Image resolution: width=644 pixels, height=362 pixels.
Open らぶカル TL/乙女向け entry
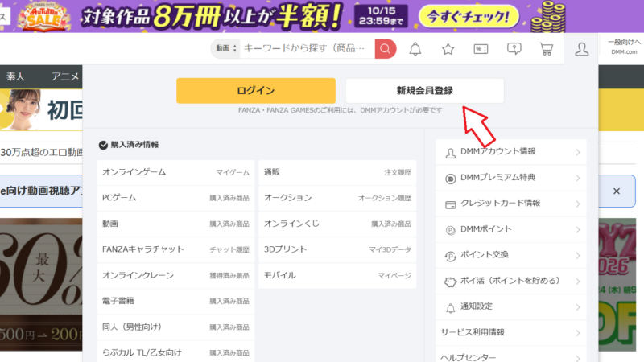[x=175, y=352]
